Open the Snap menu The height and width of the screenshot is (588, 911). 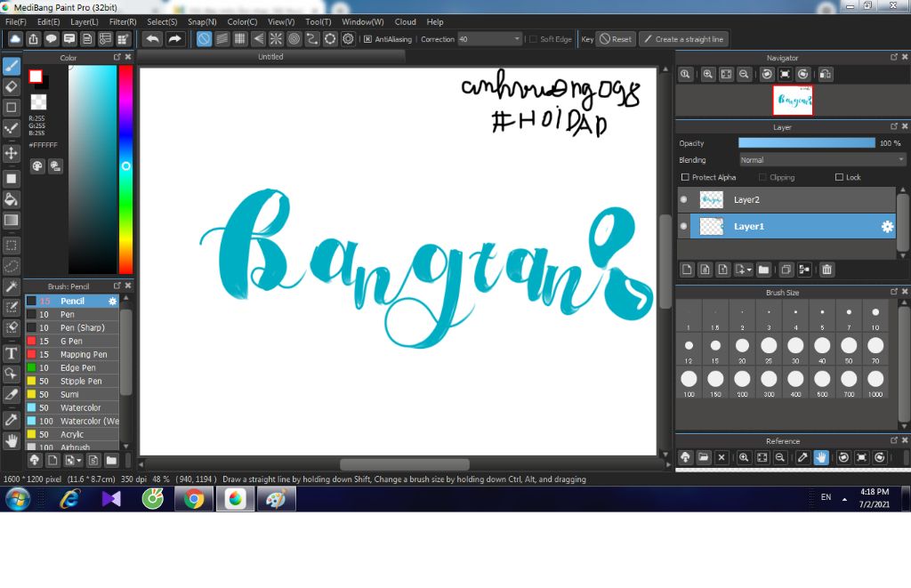point(202,21)
